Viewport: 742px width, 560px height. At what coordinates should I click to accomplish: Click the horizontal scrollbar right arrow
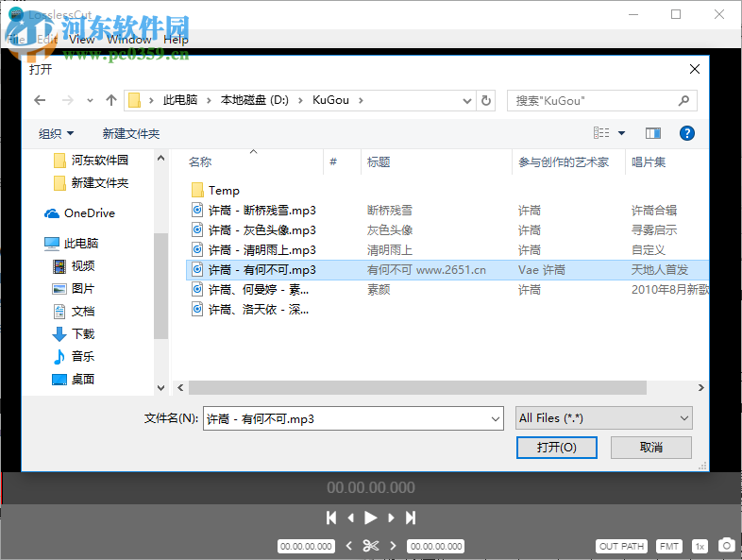pos(700,388)
